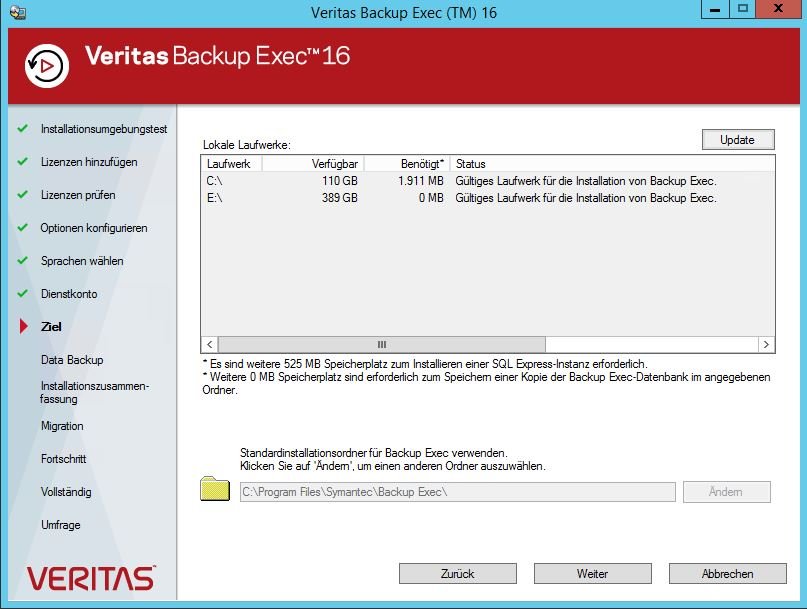Click the Update button for local drives

pyautogui.click(x=738, y=140)
